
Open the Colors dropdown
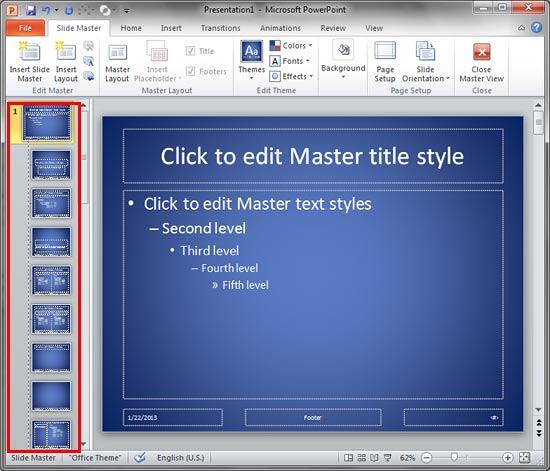click(x=291, y=46)
